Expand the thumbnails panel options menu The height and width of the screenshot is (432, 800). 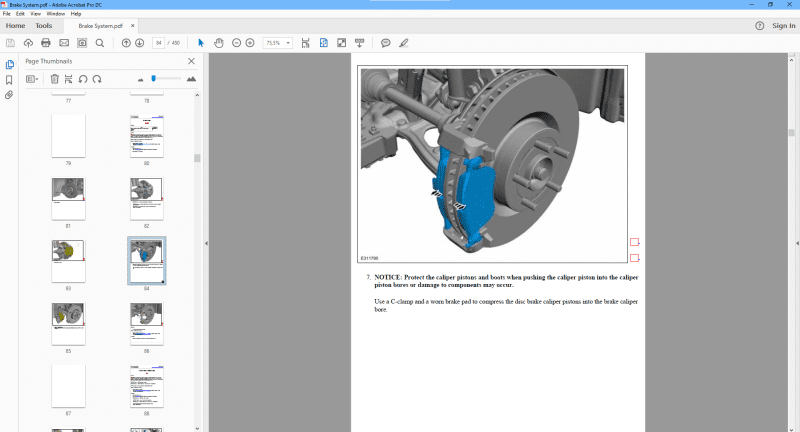click(32, 78)
